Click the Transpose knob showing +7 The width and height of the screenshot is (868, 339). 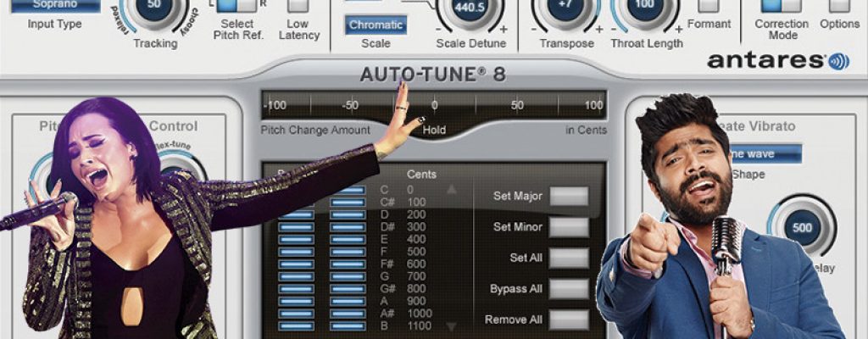click(x=565, y=10)
